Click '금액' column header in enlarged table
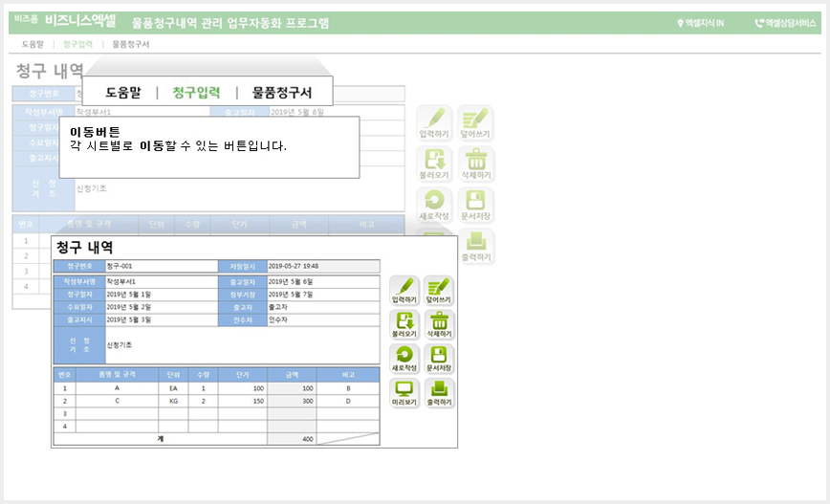The width and height of the screenshot is (830, 504). 292,374
